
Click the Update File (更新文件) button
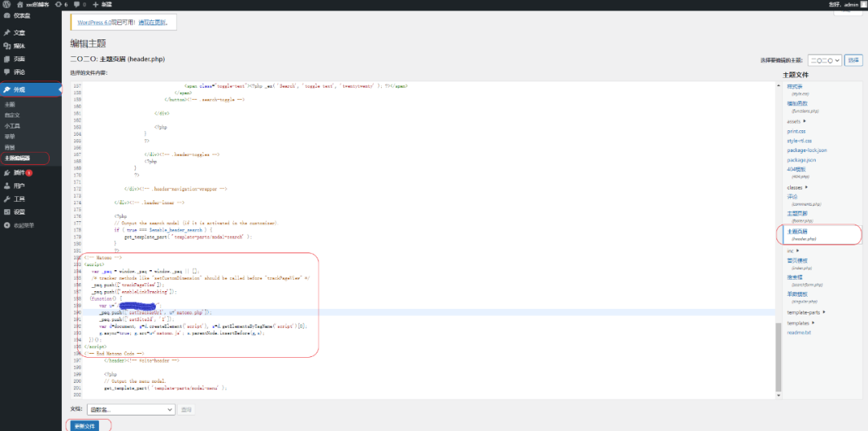point(84,426)
